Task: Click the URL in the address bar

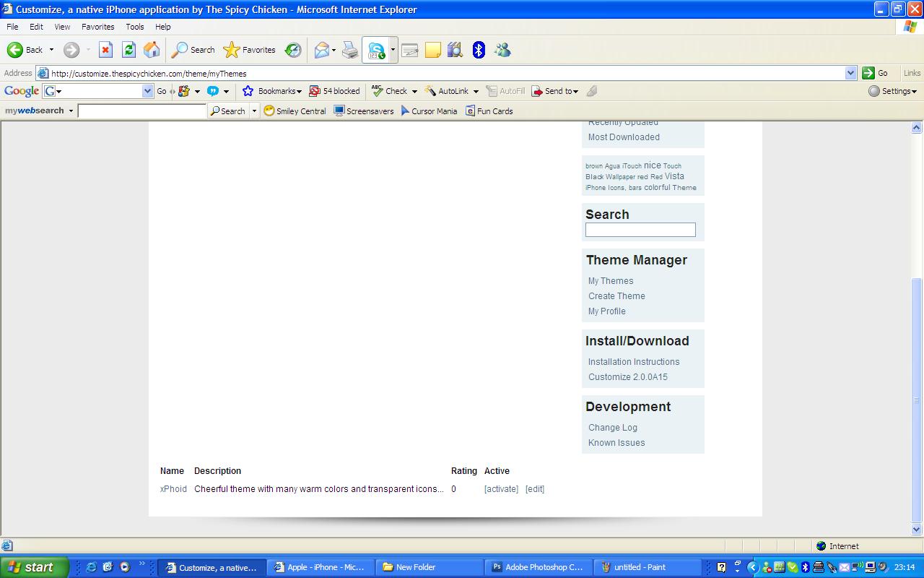Action: pos(149,74)
